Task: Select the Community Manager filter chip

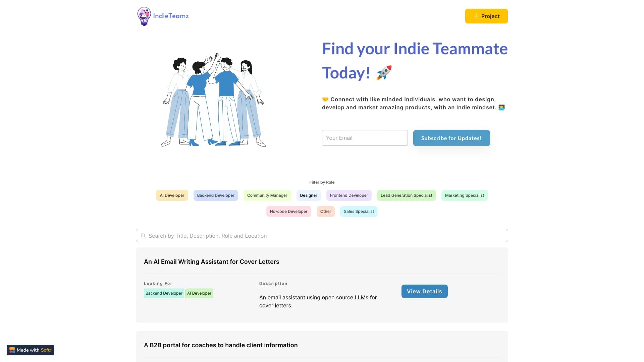Action: 267,195
